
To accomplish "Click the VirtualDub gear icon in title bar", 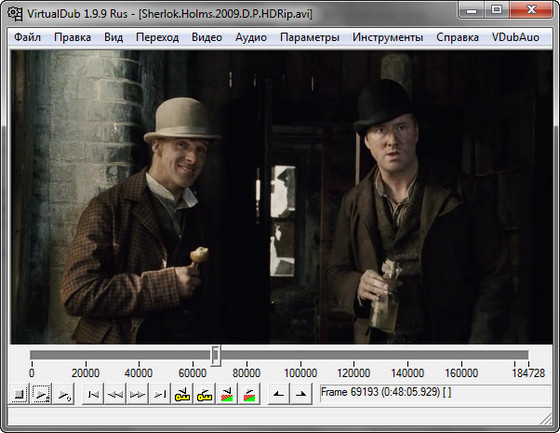I will [15, 14].
